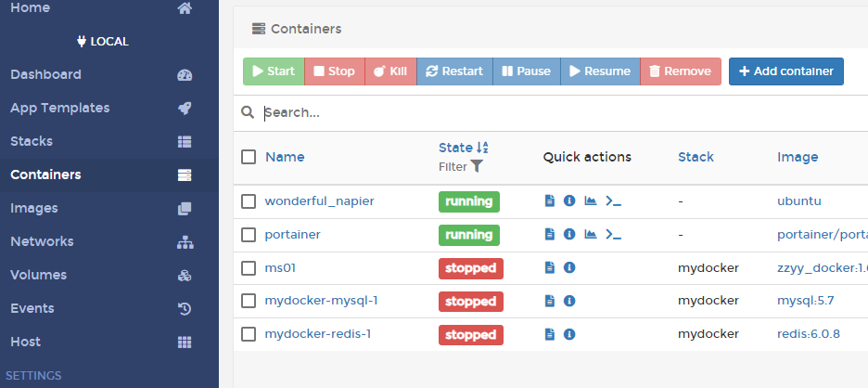Open inspect icon for portainer container
This screenshot has width=868, height=388.
point(569,234)
